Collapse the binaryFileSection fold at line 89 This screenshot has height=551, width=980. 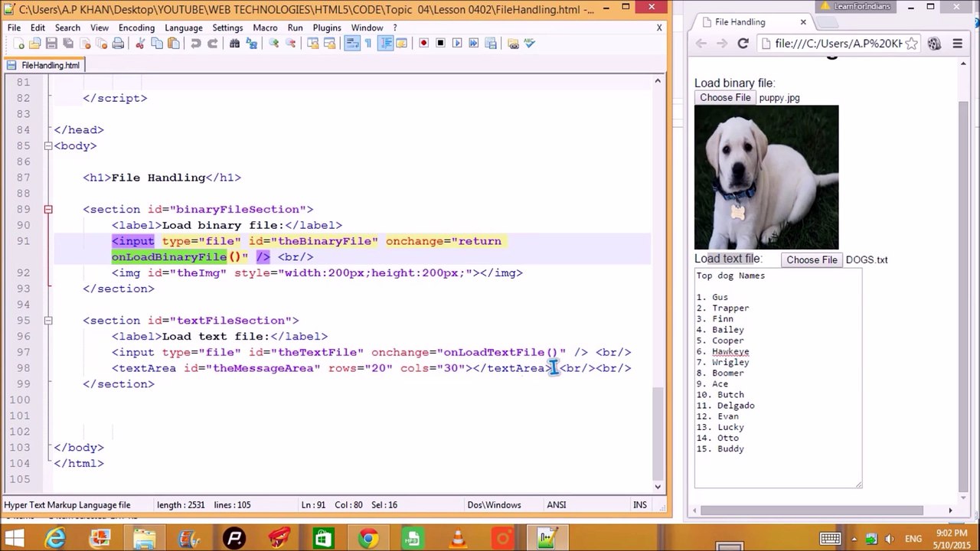[x=47, y=209]
